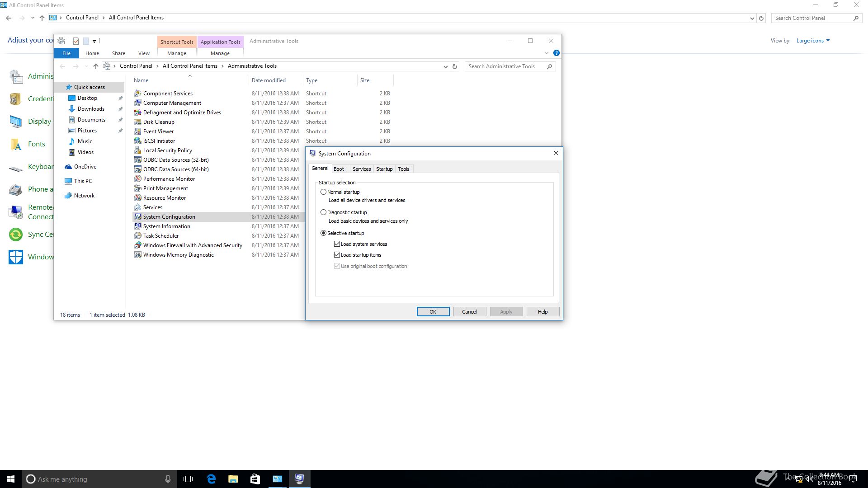This screenshot has height=488, width=868.
Task: Click the Computer Management shortcut icon
Action: pos(138,103)
